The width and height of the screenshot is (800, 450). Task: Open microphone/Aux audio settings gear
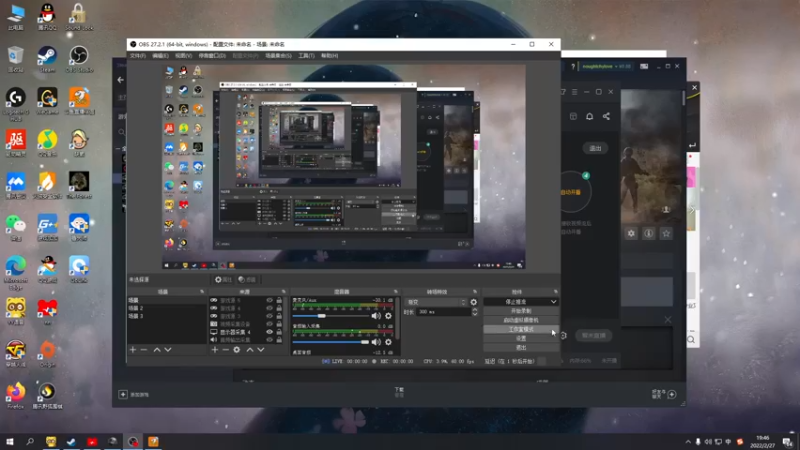pos(388,316)
